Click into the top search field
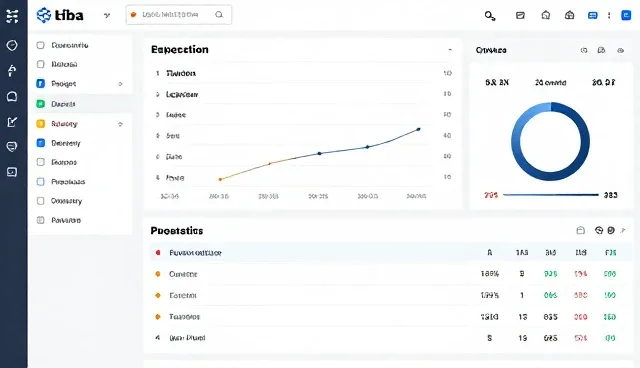This screenshot has height=368, width=640. point(179,15)
